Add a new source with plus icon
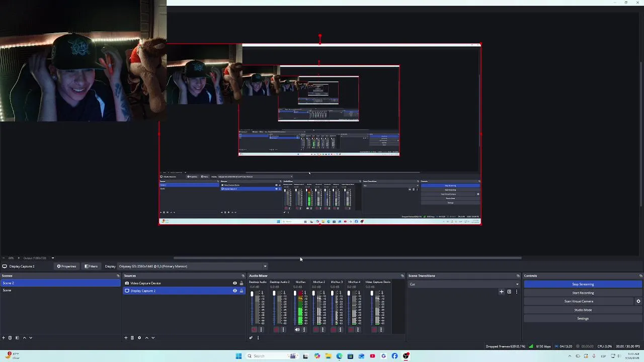Screen dimensions: 644x362 (x=126, y=338)
